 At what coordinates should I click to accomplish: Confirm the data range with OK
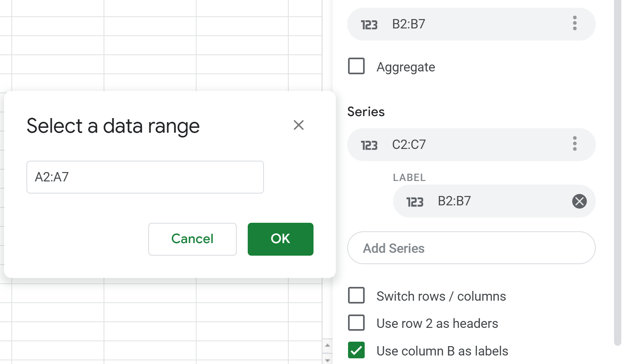(280, 239)
